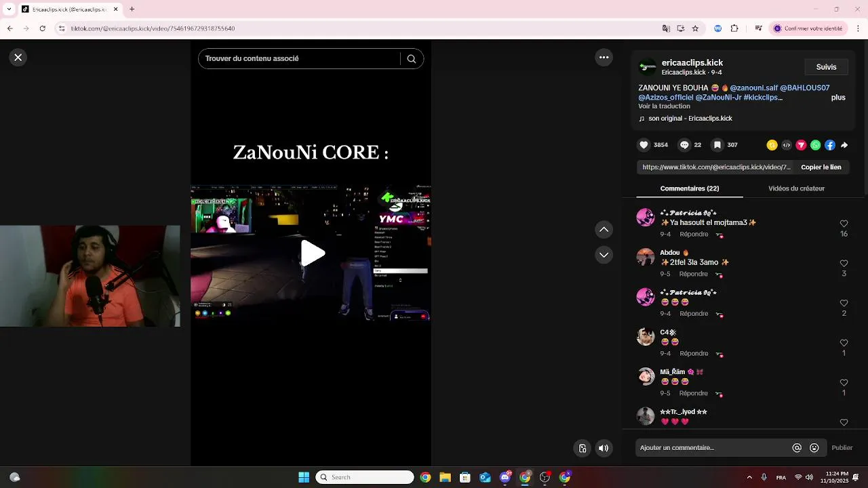Open the tab search dropdown arrow
The width and height of the screenshot is (868, 488).
click(x=7, y=9)
